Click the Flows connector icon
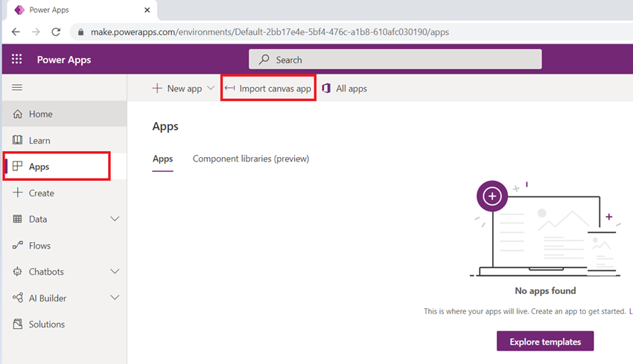The width and height of the screenshot is (633, 364). [17, 246]
